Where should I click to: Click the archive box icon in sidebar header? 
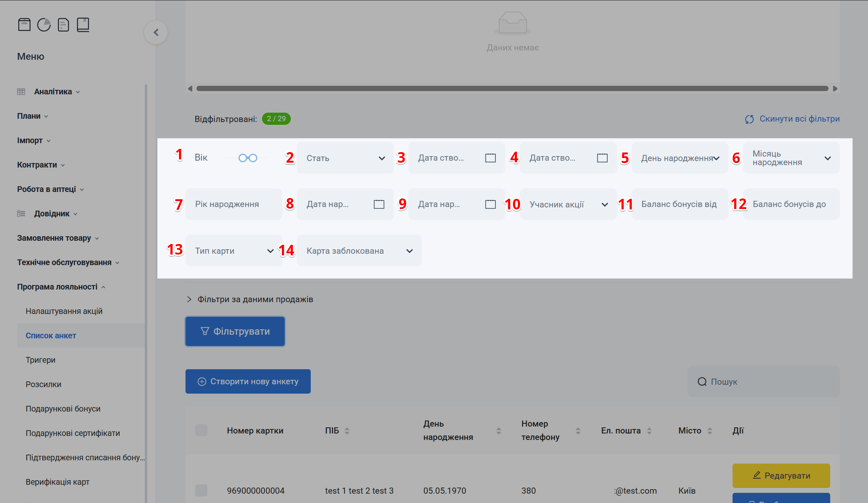[x=24, y=25]
